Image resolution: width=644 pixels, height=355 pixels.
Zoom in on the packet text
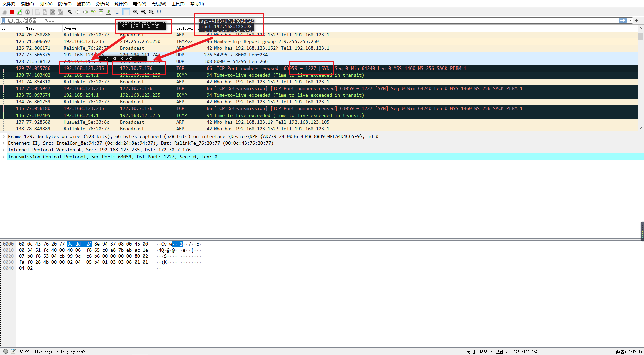tap(136, 12)
